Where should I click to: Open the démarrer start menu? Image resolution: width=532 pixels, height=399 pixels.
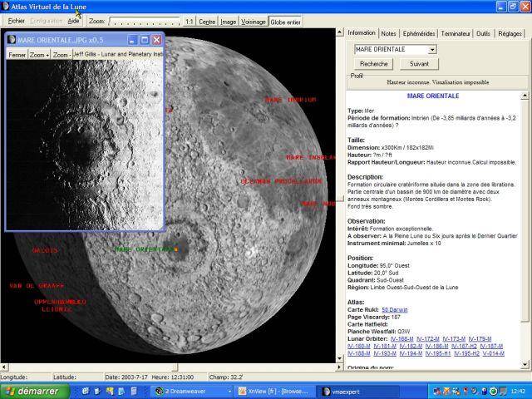(35, 392)
